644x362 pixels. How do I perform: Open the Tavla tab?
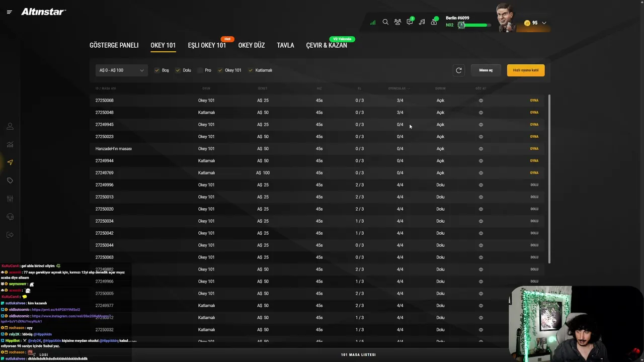click(x=285, y=45)
